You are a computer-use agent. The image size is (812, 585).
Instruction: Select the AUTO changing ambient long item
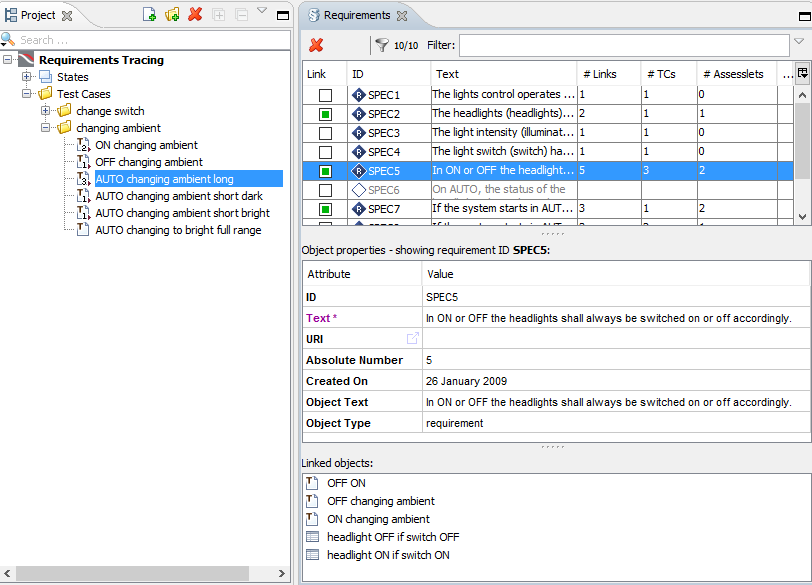pyautogui.click(x=188, y=179)
